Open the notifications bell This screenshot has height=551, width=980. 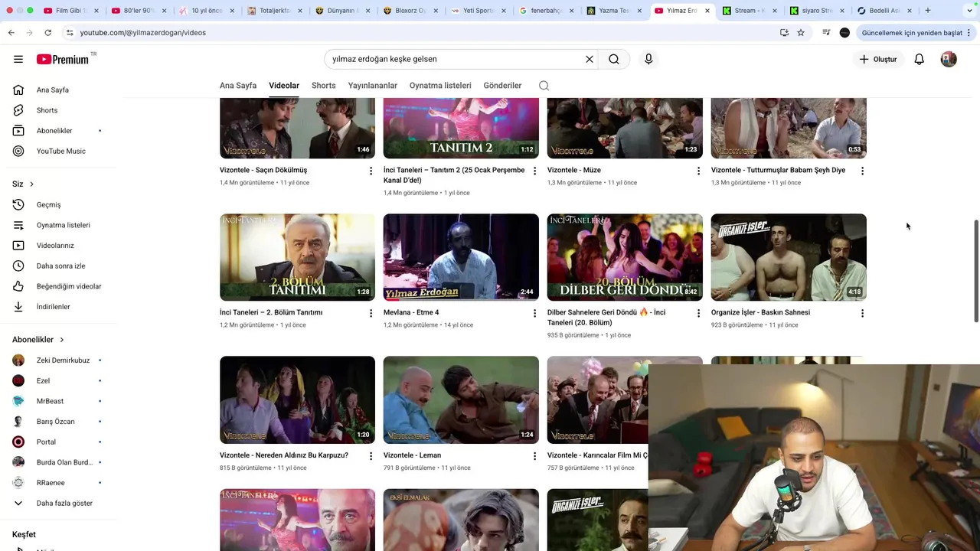[920, 59]
